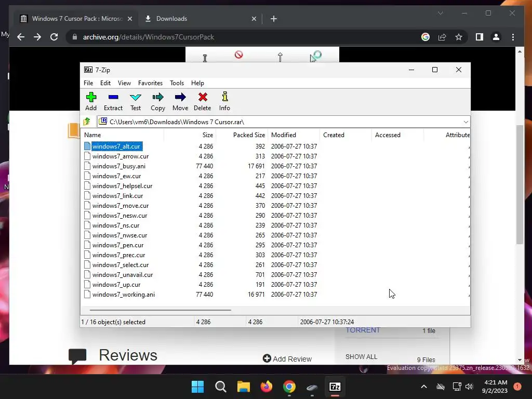Open the 7-Zip File menu
The height and width of the screenshot is (399, 532).
click(88, 83)
